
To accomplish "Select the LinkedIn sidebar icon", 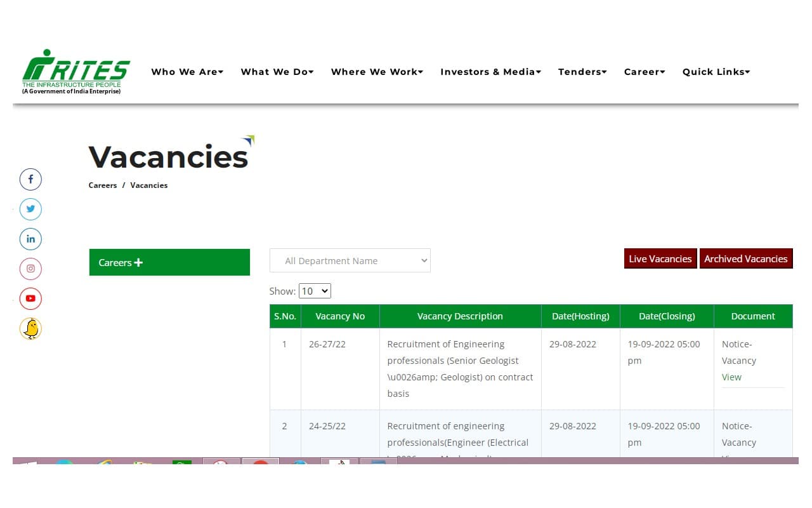I will point(30,239).
